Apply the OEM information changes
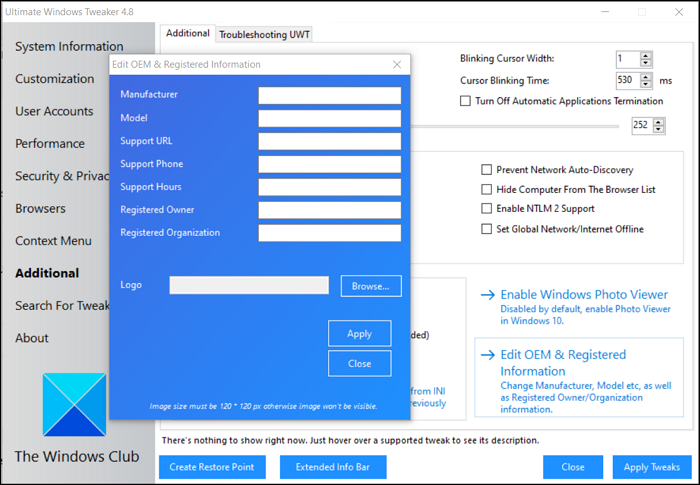 point(359,333)
